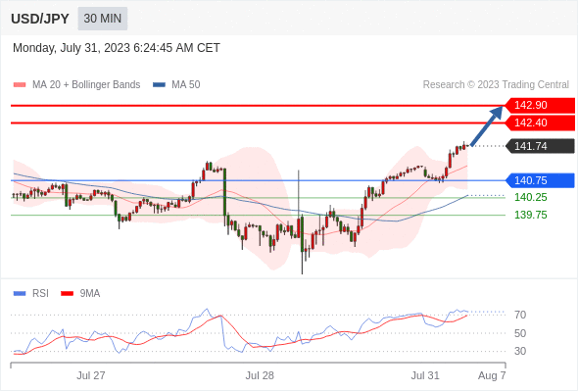Click the 142.40 resistance price tag
This screenshot has height=392, width=578.
click(540, 122)
